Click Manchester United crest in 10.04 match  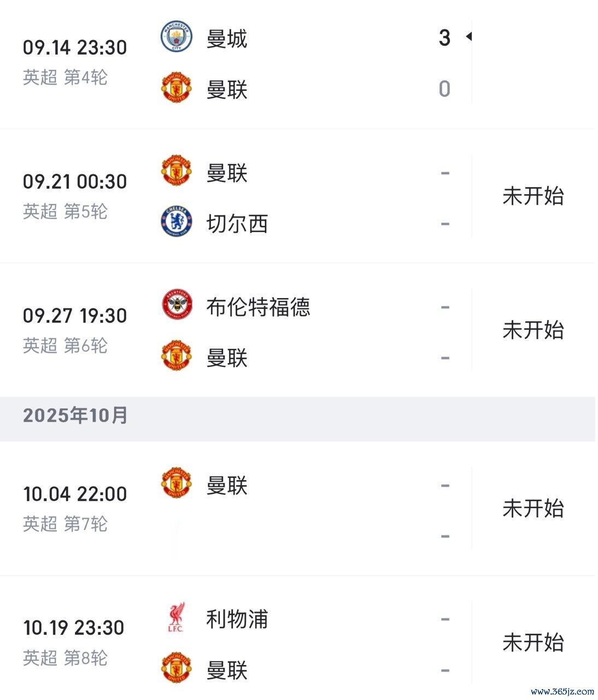point(176,483)
